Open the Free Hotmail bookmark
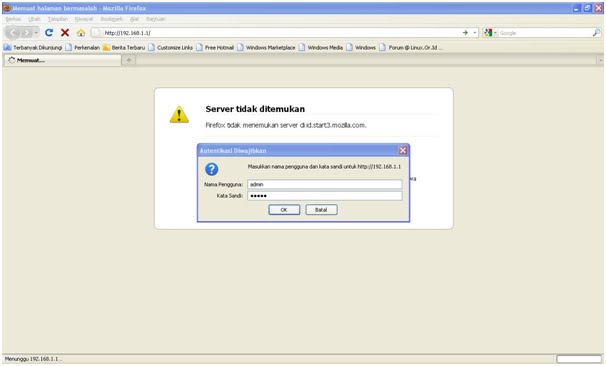 point(215,48)
